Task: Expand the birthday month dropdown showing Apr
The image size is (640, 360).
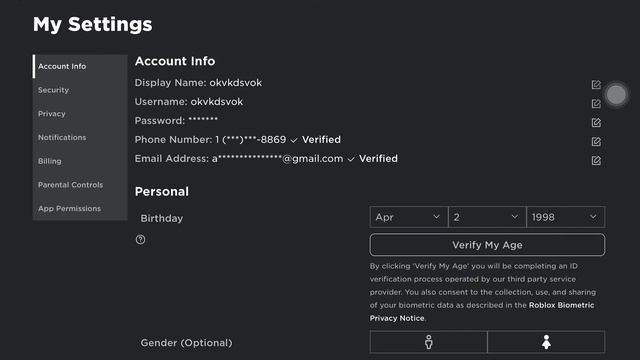Action: coord(409,217)
